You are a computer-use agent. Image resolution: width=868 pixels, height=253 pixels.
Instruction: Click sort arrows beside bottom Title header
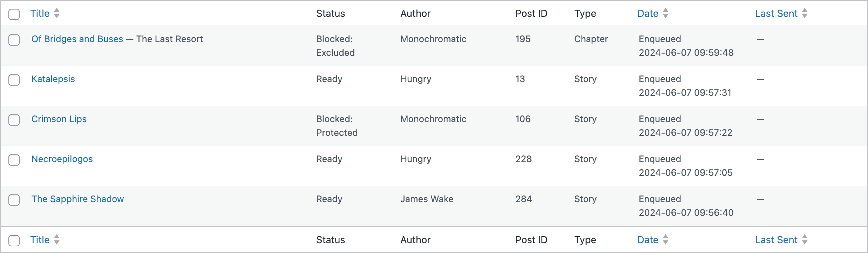pyautogui.click(x=57, y=240)
